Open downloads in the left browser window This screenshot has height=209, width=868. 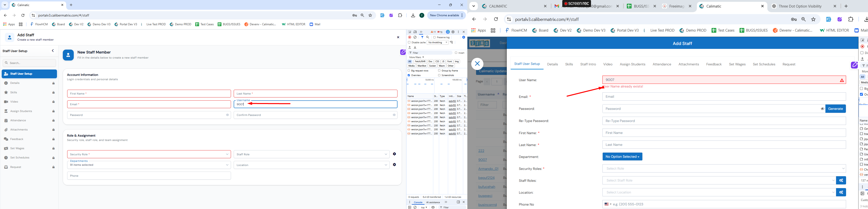(413, 16)
